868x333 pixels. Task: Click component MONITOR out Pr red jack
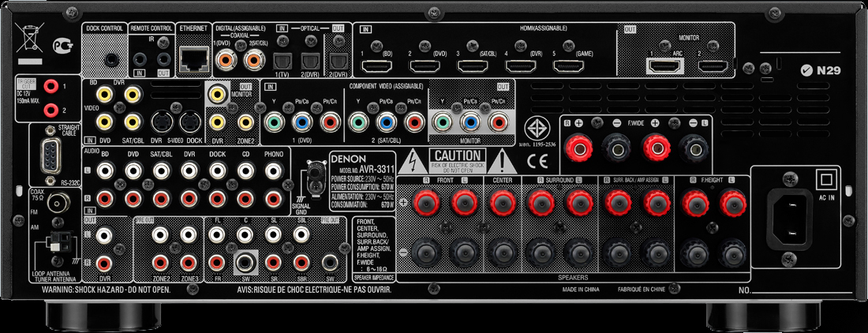498,122
